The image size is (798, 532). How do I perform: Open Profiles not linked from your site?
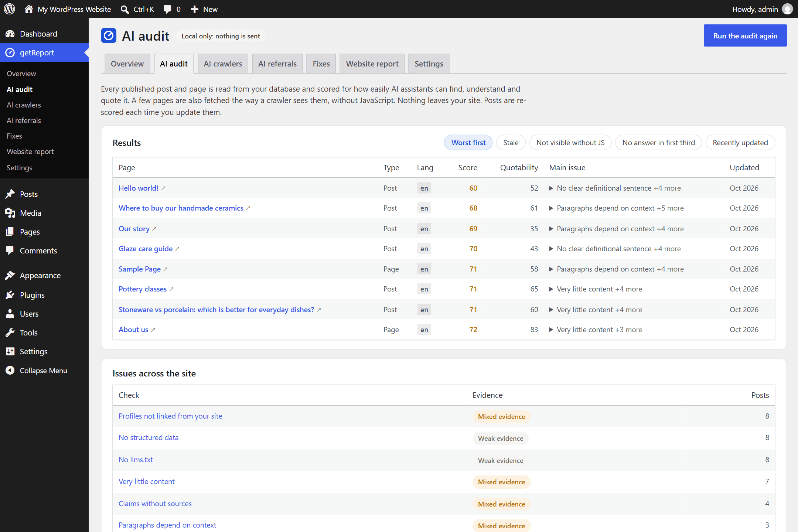pyautogui.click(x=170, y=416)
